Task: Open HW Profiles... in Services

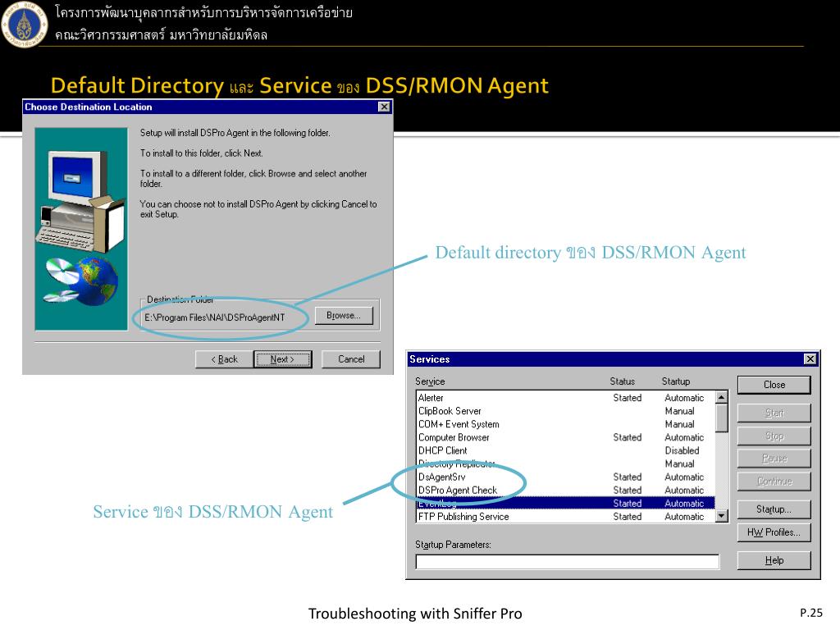Action: (774, 532)
